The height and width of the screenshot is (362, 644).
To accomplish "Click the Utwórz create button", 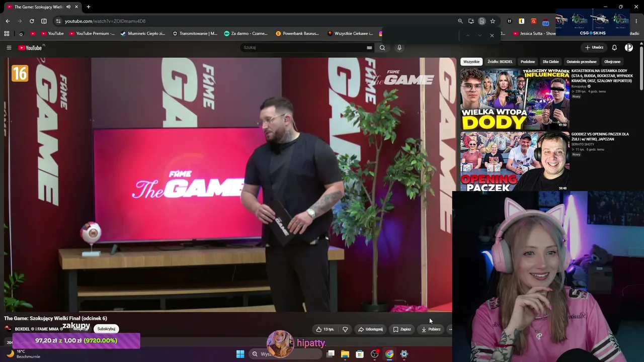I will tap(594, 48).
